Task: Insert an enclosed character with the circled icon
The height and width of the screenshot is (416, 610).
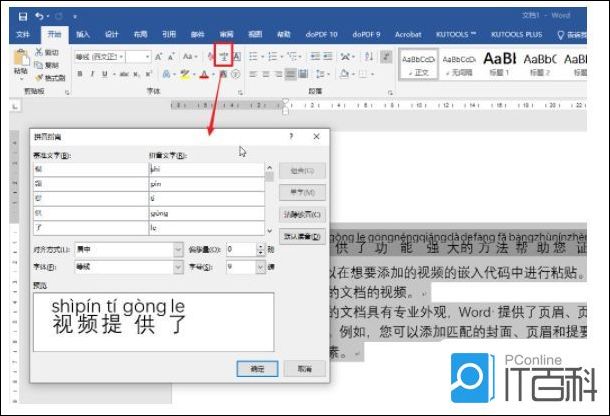Action: pos(236,74)
